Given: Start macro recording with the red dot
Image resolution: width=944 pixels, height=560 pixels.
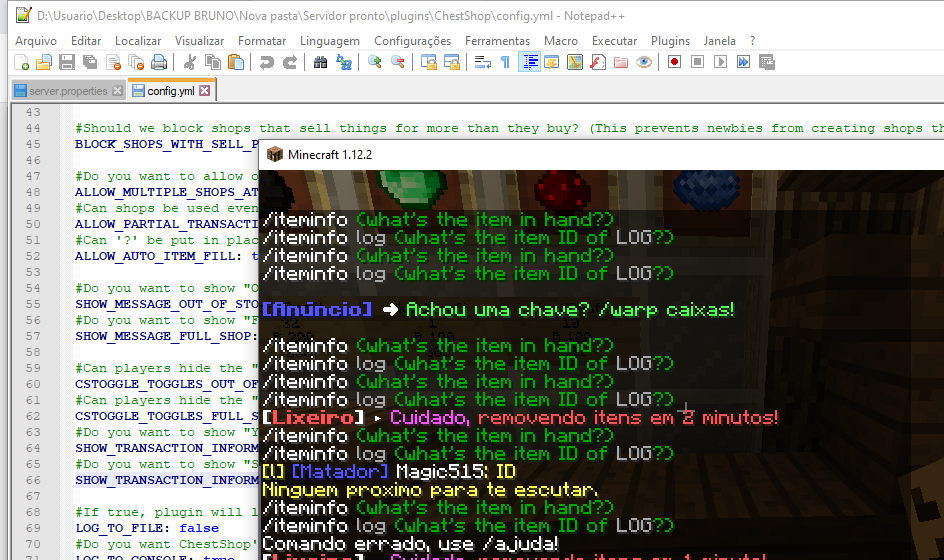Looking at the screenshot, I should pos(674,62).
